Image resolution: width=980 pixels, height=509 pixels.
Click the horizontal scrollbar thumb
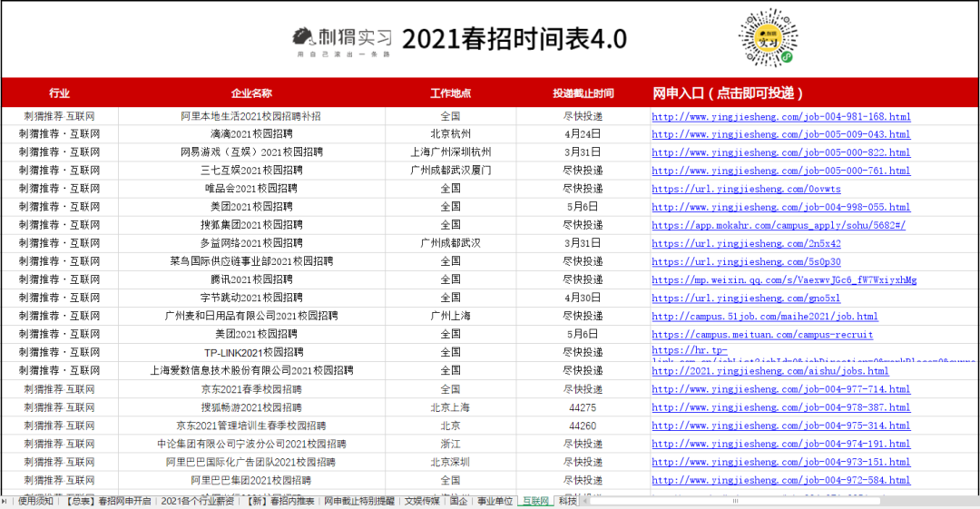(x=735, y=501)
